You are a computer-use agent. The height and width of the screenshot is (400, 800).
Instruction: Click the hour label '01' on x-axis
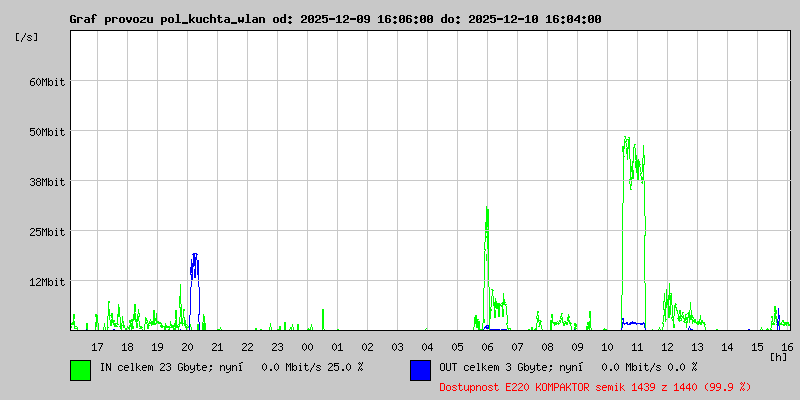click(x=337, y=347)
